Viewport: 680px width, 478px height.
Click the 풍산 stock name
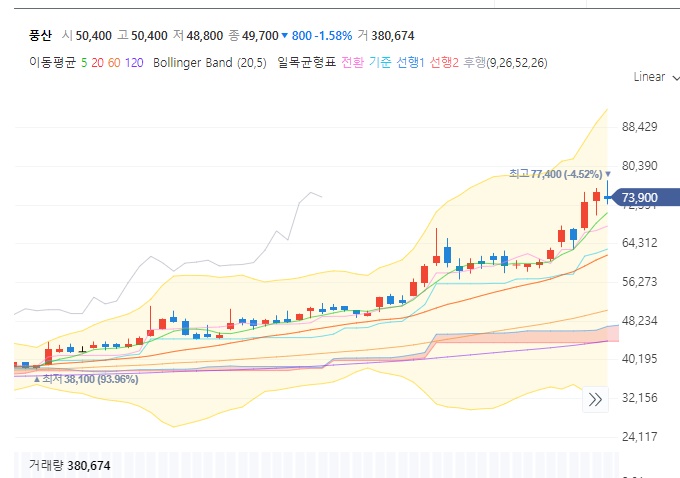[40, 36]
